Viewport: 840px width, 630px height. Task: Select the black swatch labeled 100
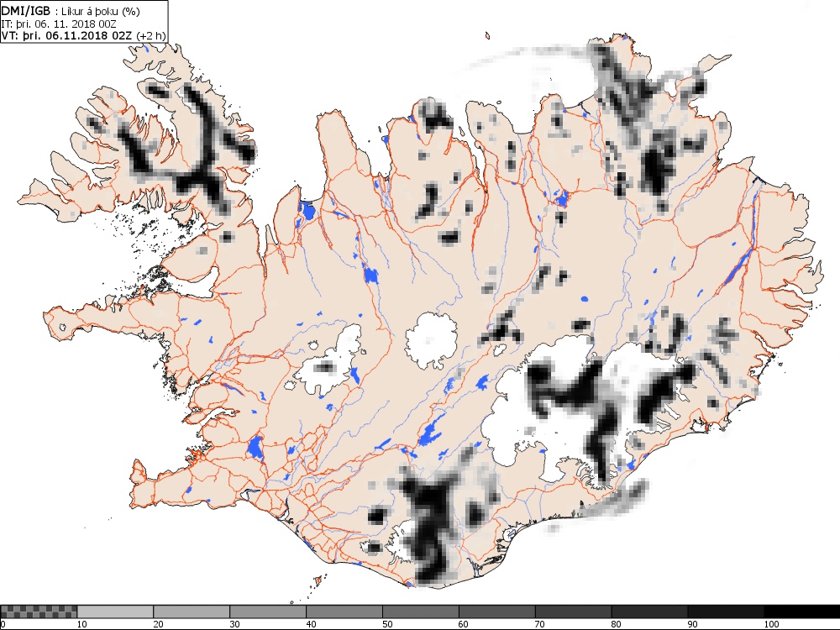tap(802, 612)
